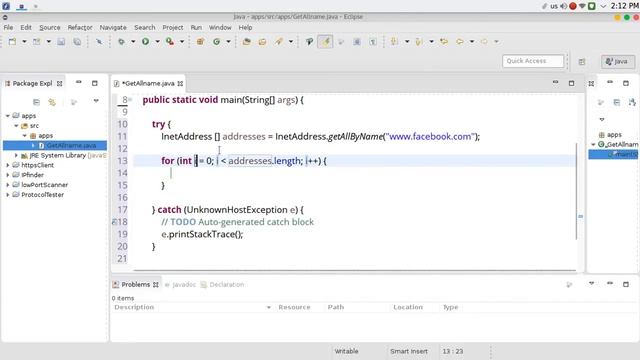Open Outline view menu arrow

click(x=602, y=120)
